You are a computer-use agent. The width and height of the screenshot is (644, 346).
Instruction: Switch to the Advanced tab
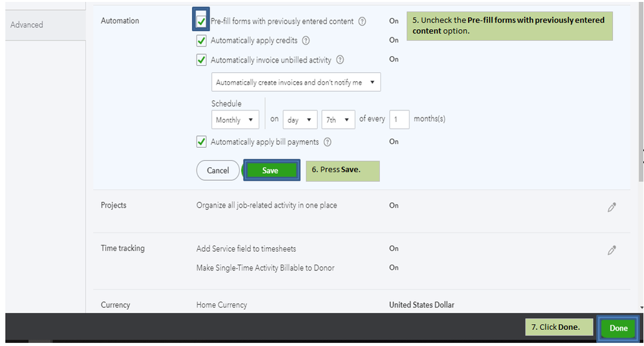pyautogui.click(x=27, y=25)
